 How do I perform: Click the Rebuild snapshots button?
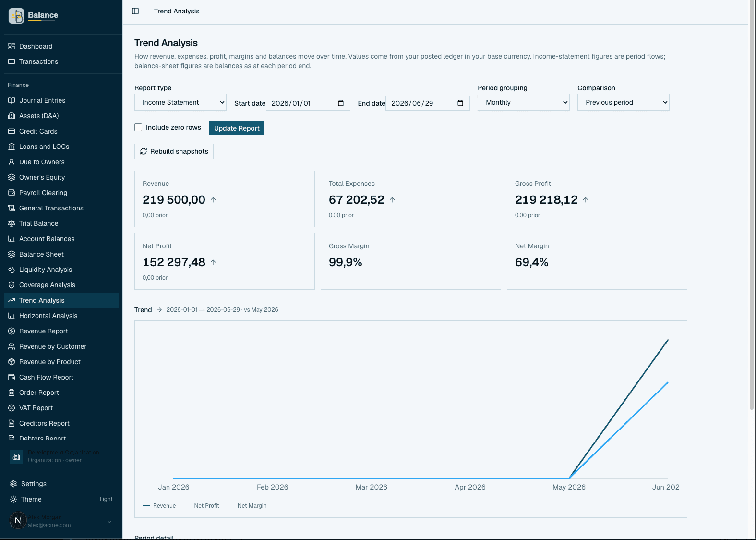pyautogui.click(x=174, y=151)
